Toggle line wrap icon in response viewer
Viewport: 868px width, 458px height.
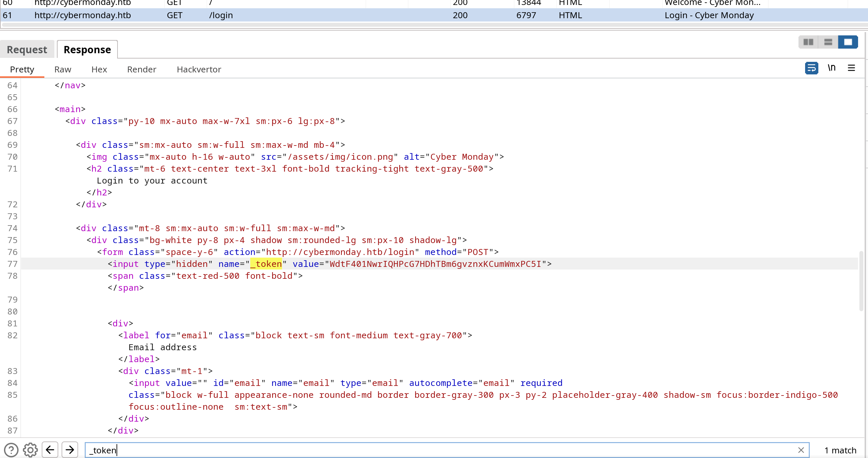coord(811,68)
